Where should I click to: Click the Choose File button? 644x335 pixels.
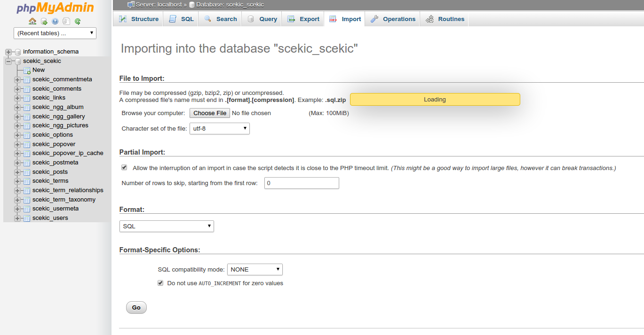coord(210,113)
